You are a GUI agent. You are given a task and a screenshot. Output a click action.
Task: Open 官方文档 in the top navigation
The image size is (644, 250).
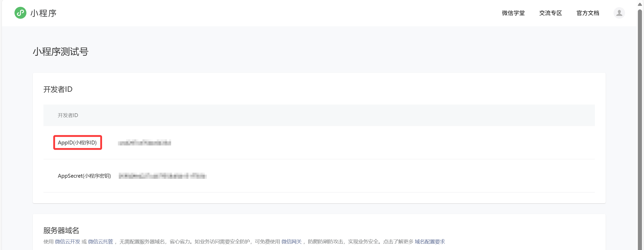(588, 13)
